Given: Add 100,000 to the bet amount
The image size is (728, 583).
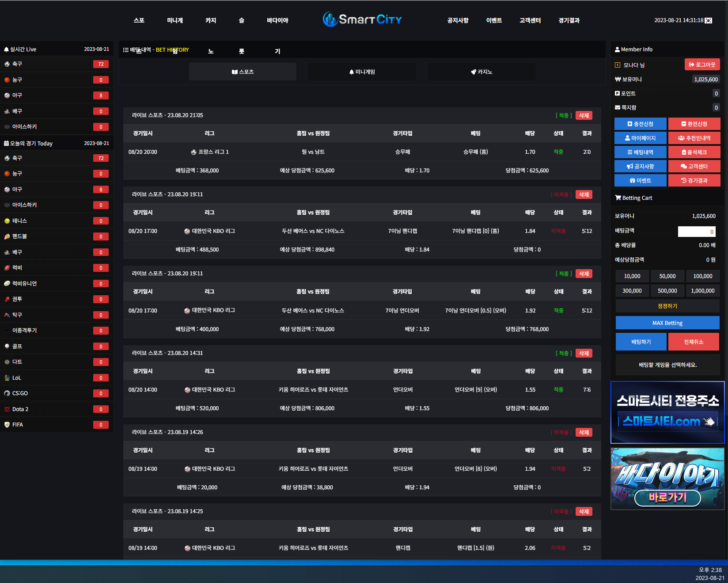Looking at the screenshot, I should pyautogui.click(x=703, y=276).
